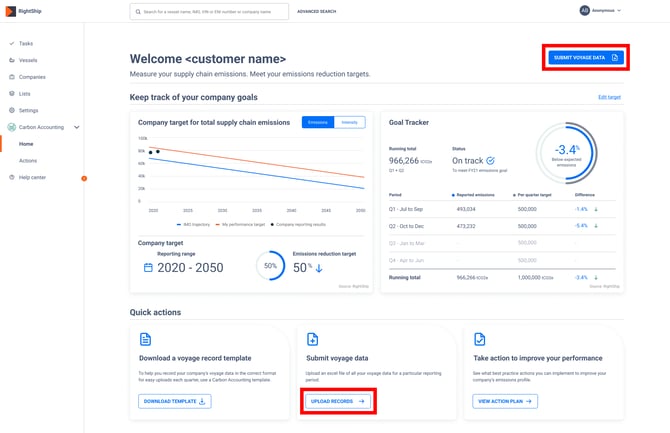The width and height of the screenshot is (670, 433).
Task: Click the Help center icon
Action: 11,177
